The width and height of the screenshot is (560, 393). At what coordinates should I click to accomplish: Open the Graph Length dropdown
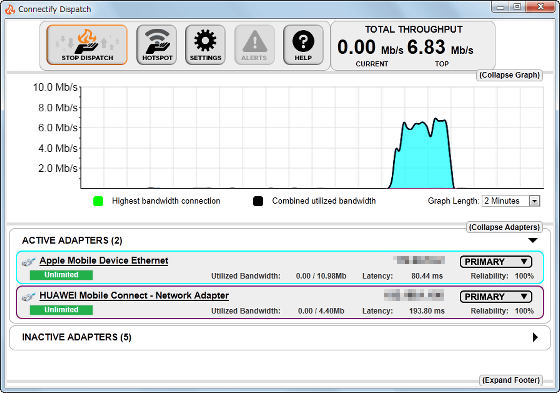[x=511, y=201]
